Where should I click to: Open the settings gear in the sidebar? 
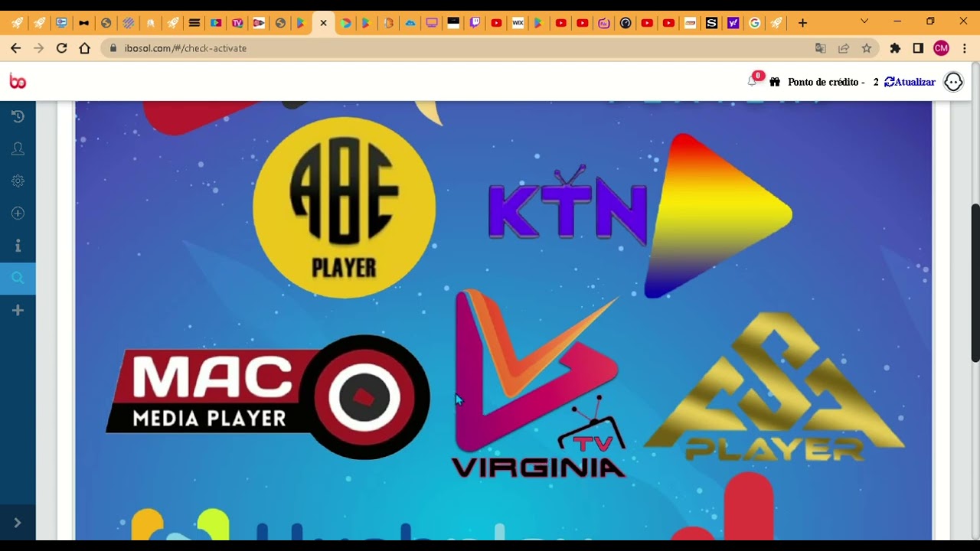tap(18, 181)
